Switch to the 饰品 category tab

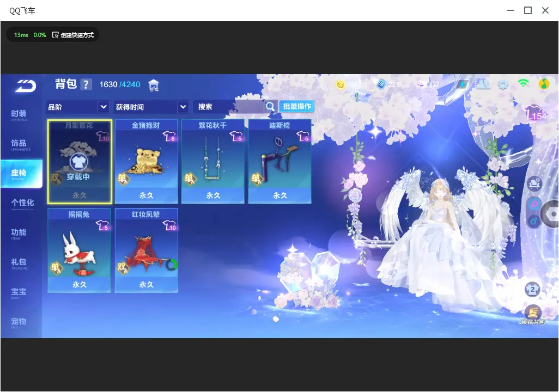click(x=19, y=144)
